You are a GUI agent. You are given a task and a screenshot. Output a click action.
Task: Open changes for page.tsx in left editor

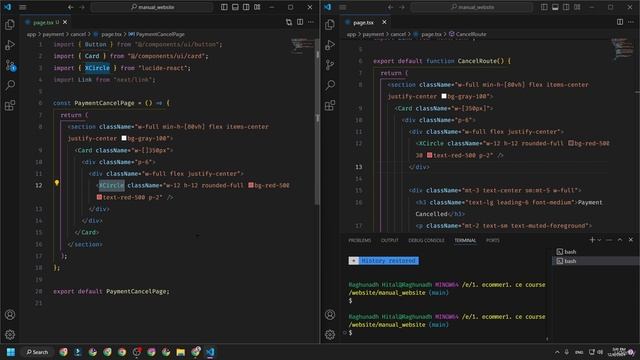tap(289, 22)
